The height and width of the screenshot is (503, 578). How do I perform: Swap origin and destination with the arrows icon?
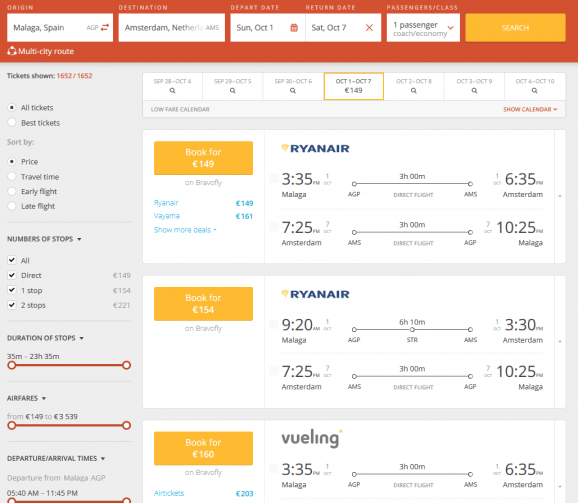(x=105, y=28)
